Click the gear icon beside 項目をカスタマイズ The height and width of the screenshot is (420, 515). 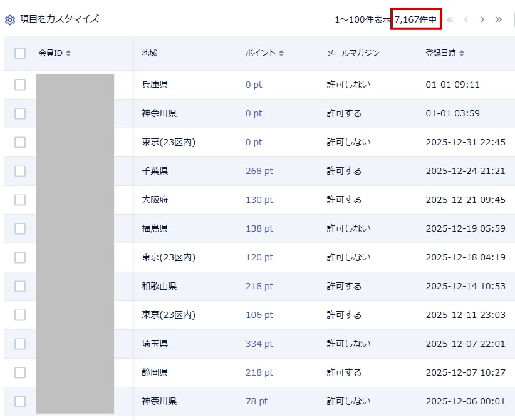10,19
